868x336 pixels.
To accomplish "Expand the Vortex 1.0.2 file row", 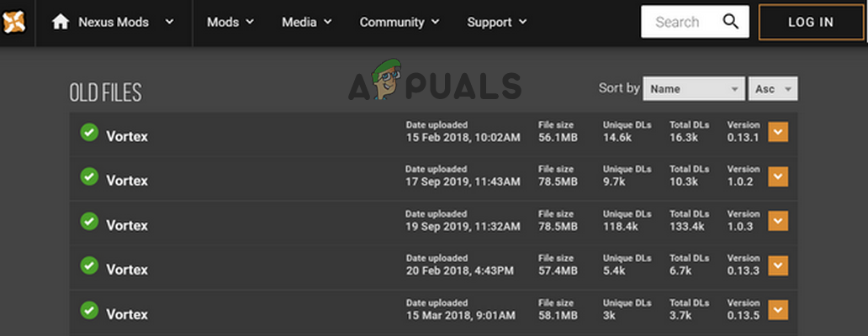I will [778, 176].
